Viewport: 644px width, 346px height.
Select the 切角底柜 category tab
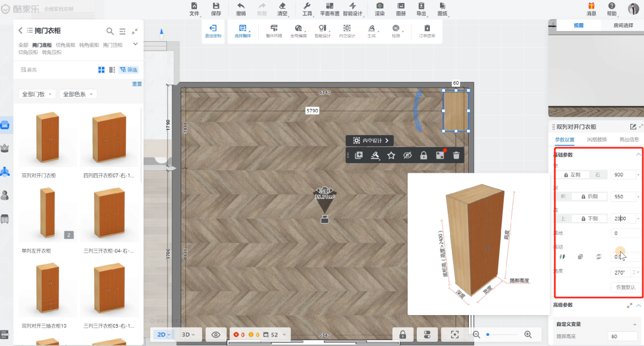(66, 45)
